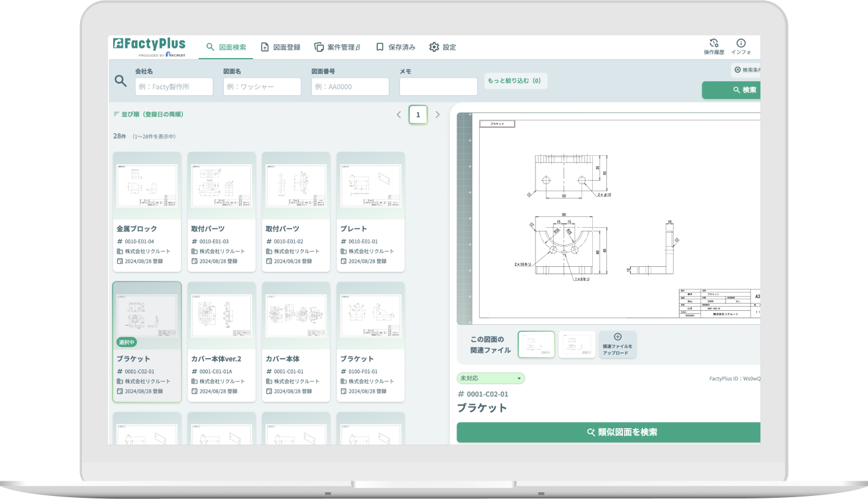Expand もっと絞り込む (0) filters
868x499 pixels.
click(515, 81)
